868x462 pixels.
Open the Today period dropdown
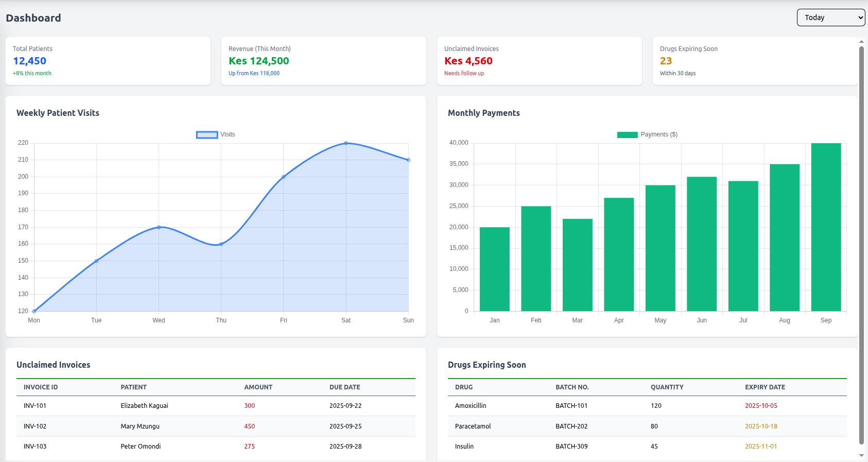pos(831,18)
